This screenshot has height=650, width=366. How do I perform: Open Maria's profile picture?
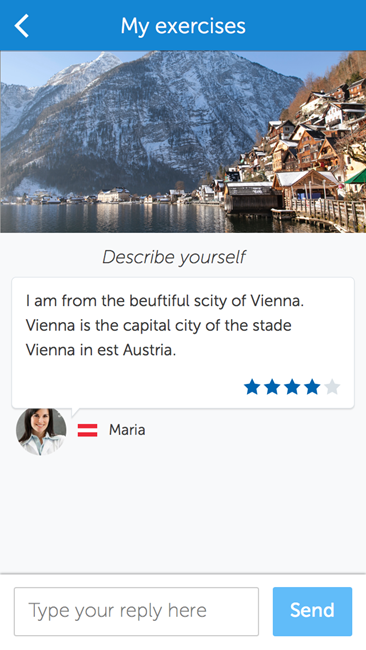coord(41,432)
